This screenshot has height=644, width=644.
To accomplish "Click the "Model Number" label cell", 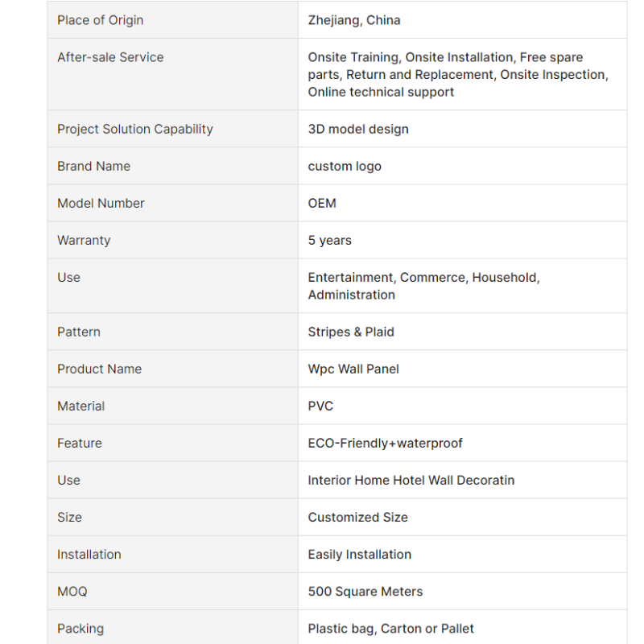I will (x=101, y=203).
